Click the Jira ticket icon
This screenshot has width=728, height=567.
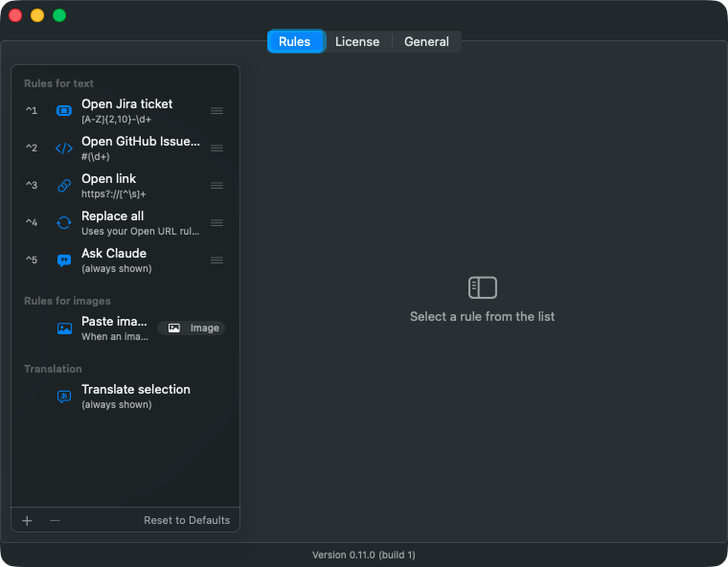click(64, 110)
